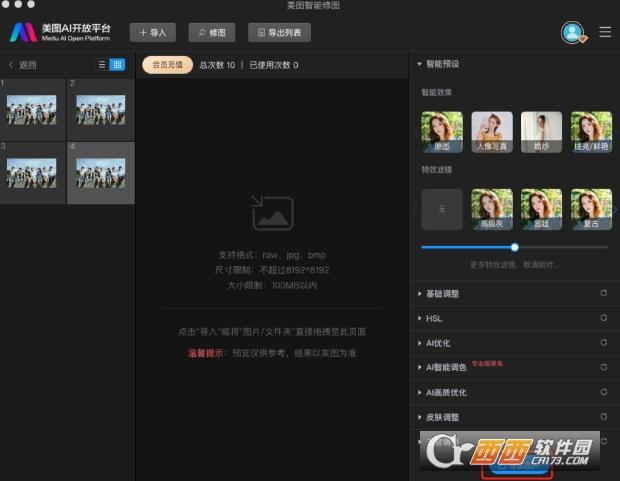Apply the 婚纱 wedding preset

point(541,132)
